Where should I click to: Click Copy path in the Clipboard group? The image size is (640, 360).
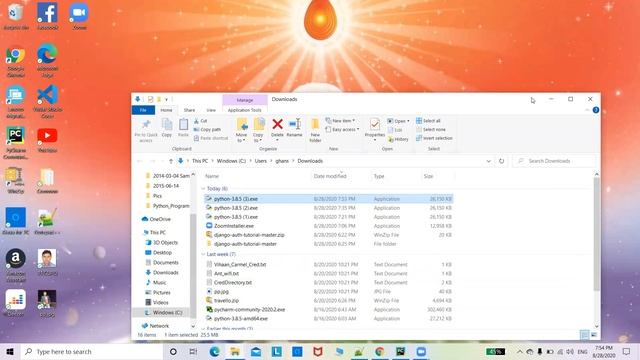(207, 129)
